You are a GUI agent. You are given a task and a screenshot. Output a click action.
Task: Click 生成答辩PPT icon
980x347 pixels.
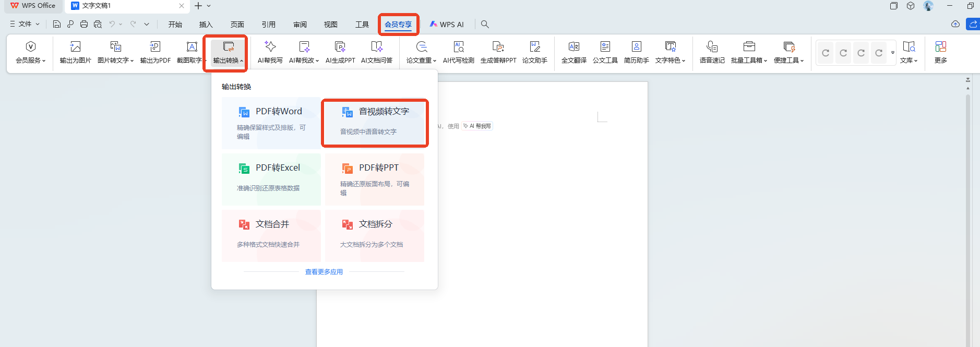[x=498, y=53]
